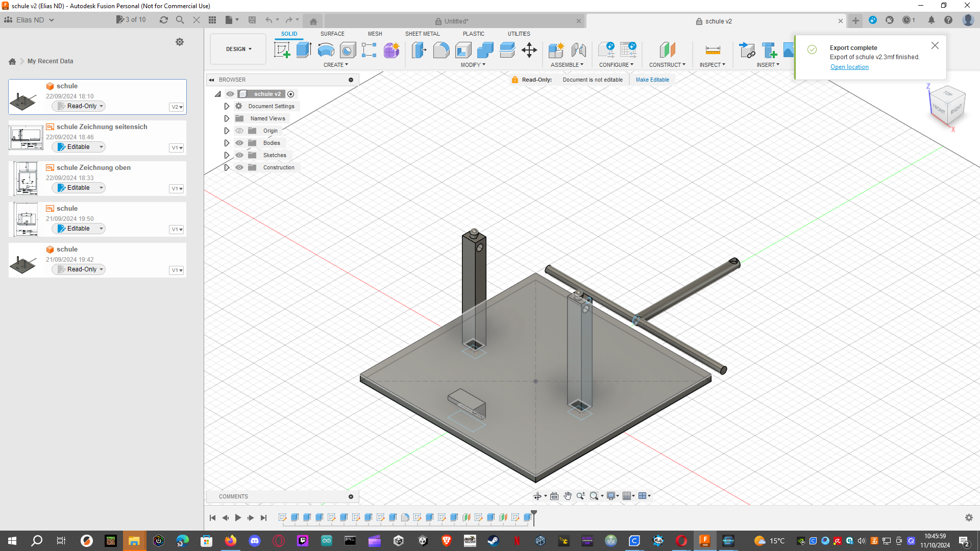This screenshot has width=980, height=551.
Task: Select the Revolve tool
Action: (326, 50)
